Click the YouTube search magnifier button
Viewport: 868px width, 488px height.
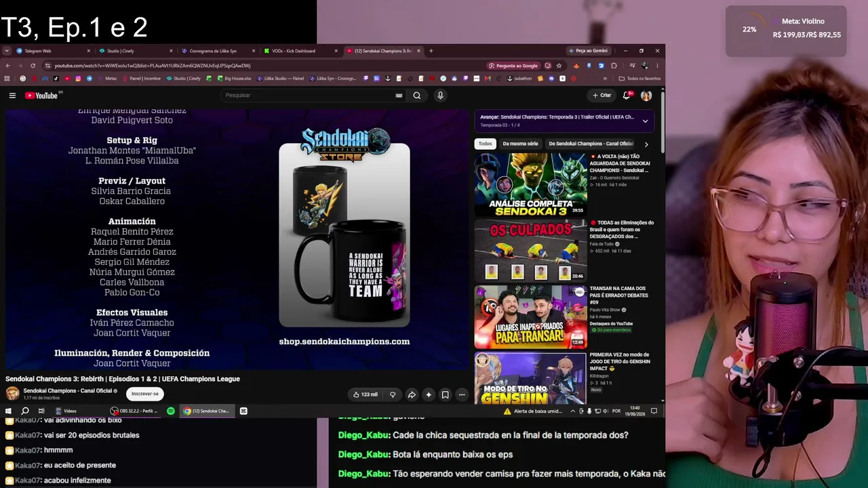[417, 96]
